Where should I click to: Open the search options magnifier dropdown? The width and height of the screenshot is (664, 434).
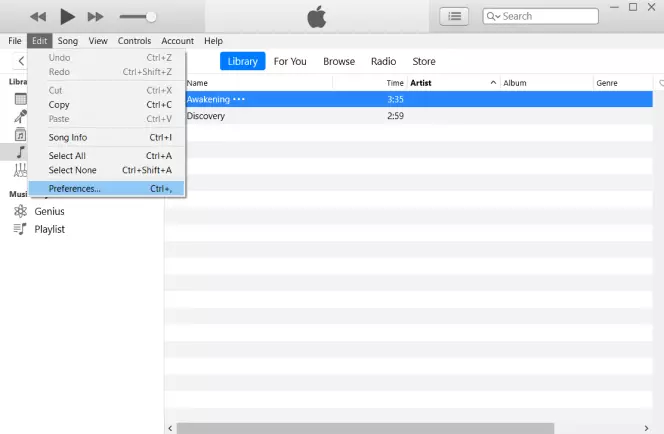tap(493, 17)
